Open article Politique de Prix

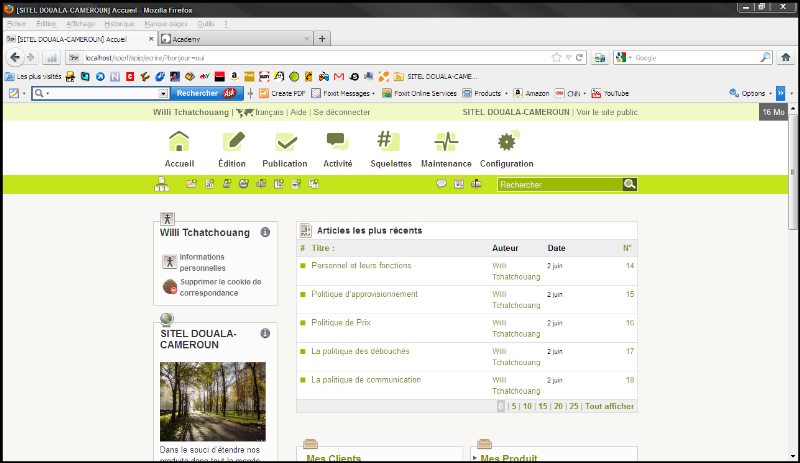point(341,323)
